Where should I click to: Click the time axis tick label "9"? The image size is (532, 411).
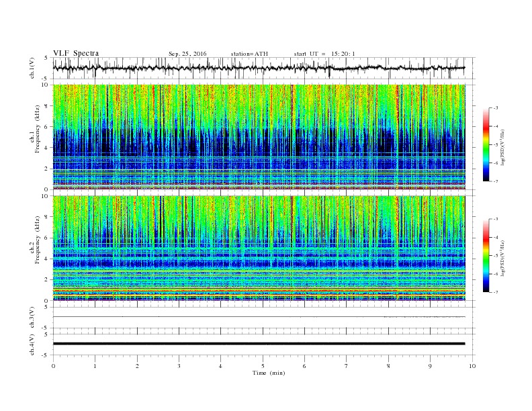click(430, 366)
